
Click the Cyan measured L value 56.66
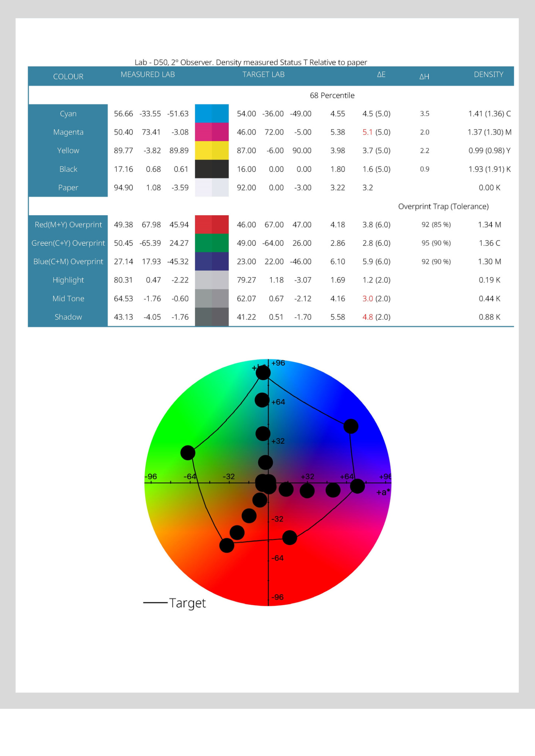[123, 113]
